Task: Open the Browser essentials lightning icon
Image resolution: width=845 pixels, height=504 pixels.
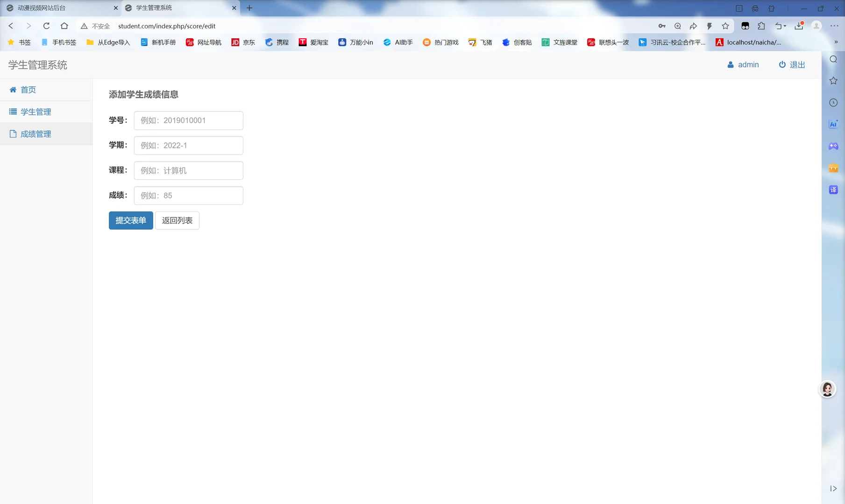Action: click(x=710, y=26)
